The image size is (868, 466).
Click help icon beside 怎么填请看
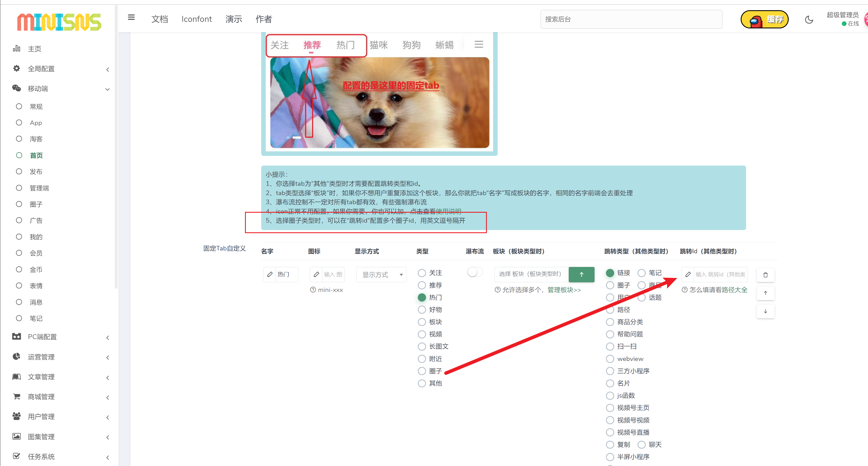684,290
